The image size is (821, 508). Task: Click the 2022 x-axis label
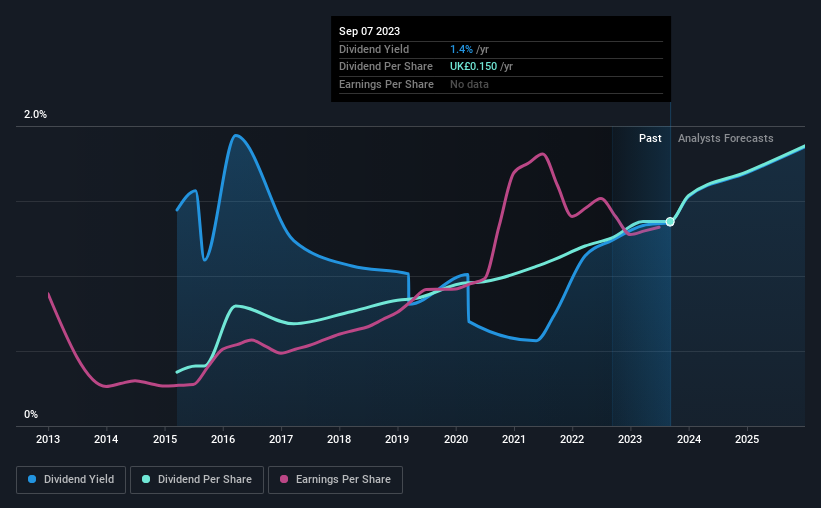pyautogui.click(x=572, y=439)
